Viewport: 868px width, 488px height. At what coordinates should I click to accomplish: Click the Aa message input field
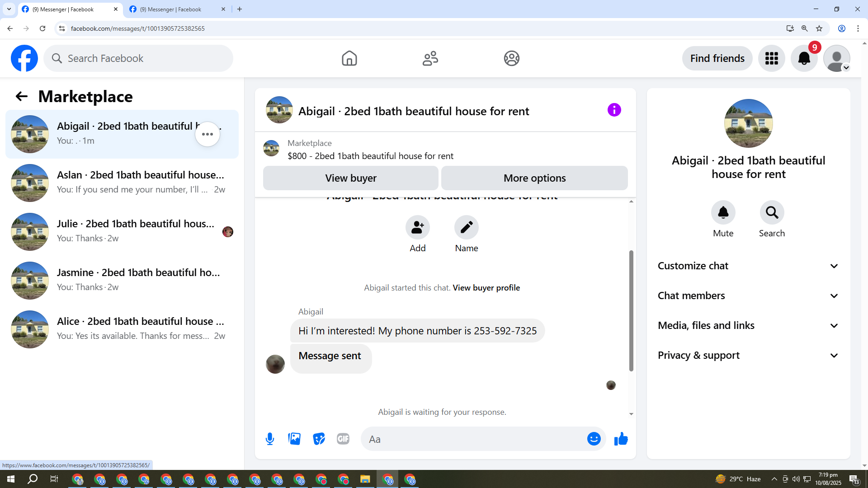click(x=475, y=439)
